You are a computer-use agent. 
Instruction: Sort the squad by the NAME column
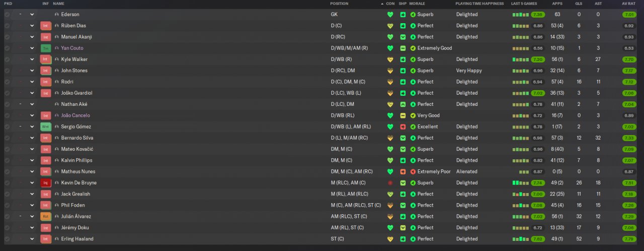[x=58, y=4]
